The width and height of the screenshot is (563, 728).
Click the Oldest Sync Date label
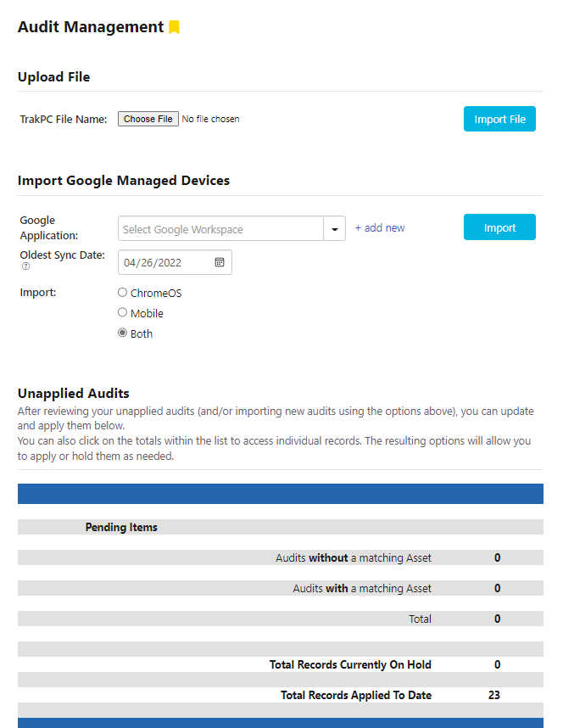click(62, 255)
